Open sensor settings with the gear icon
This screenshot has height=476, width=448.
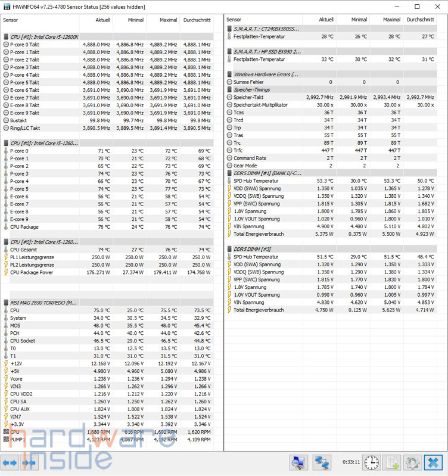coord(412,463)
